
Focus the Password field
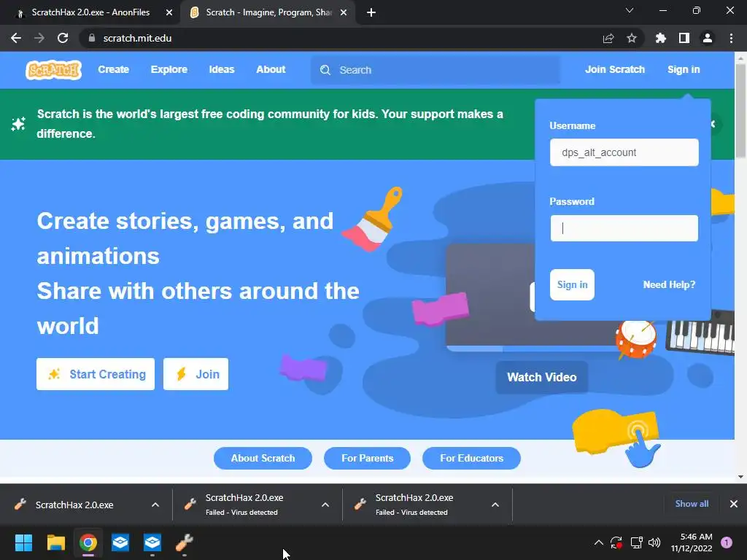(x=624, y=228)
